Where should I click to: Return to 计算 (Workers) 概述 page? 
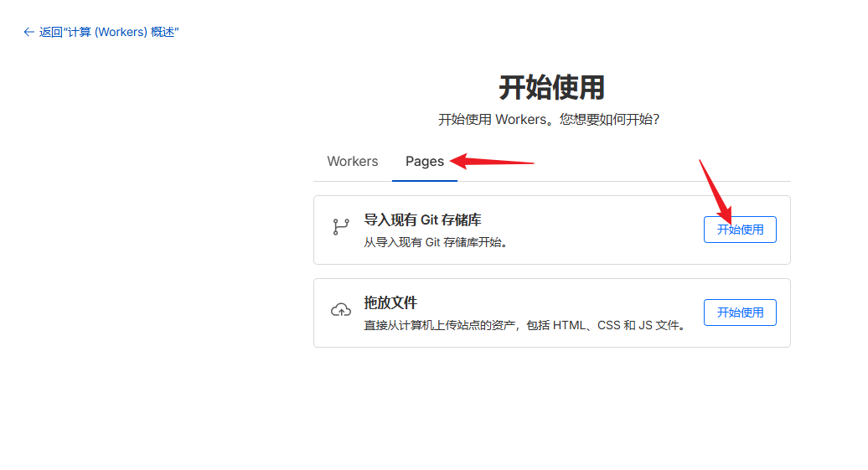pos(109,32)
